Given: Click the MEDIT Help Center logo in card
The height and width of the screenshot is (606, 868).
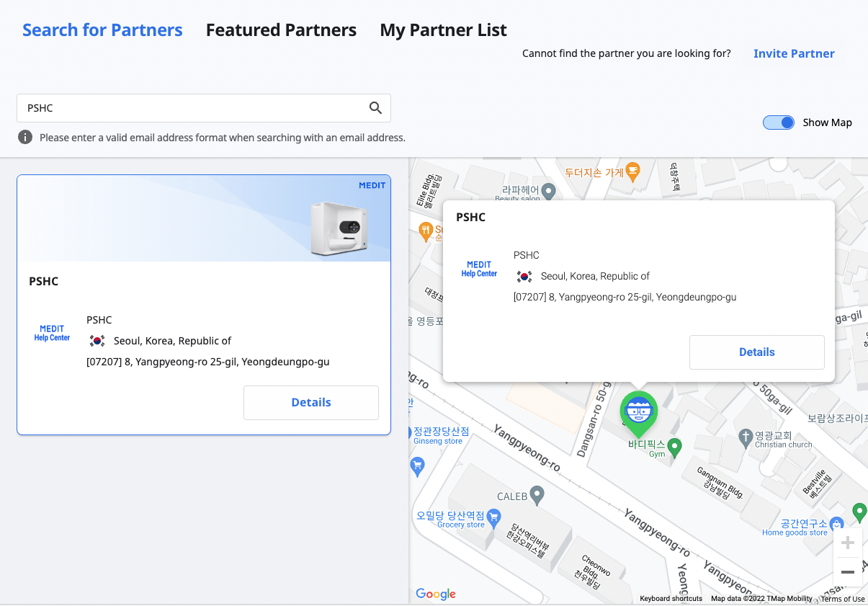Looking at the screenshot, I should [x=52, y=333].
